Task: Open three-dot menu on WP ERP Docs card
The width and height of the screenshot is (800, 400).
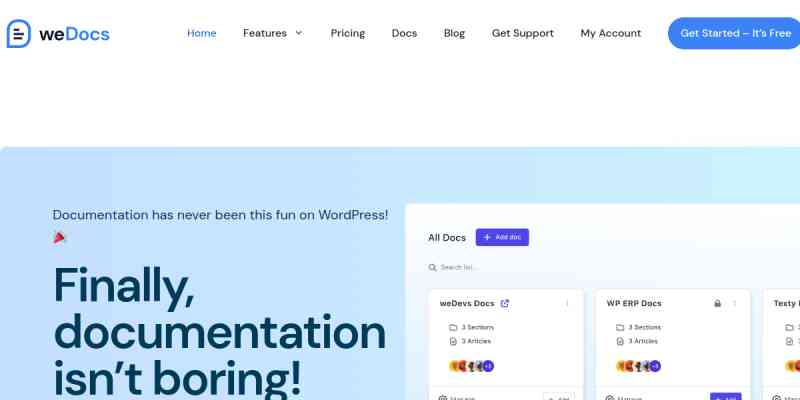Action: click(735, 303)
